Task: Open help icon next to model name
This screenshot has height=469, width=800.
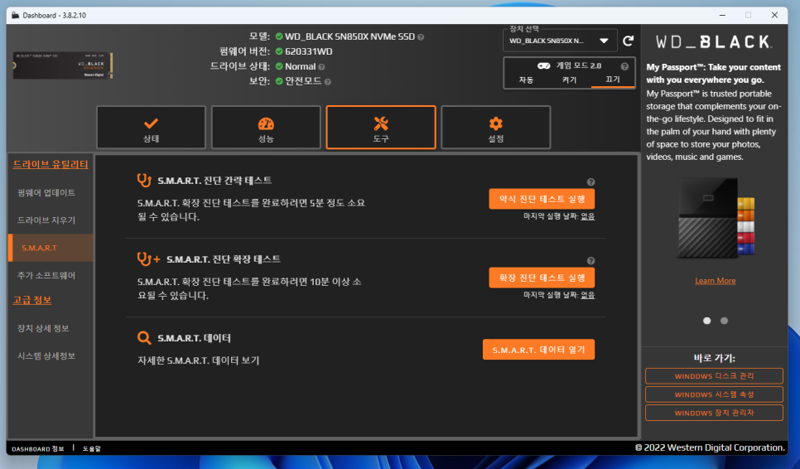Action: click(420, 37)
